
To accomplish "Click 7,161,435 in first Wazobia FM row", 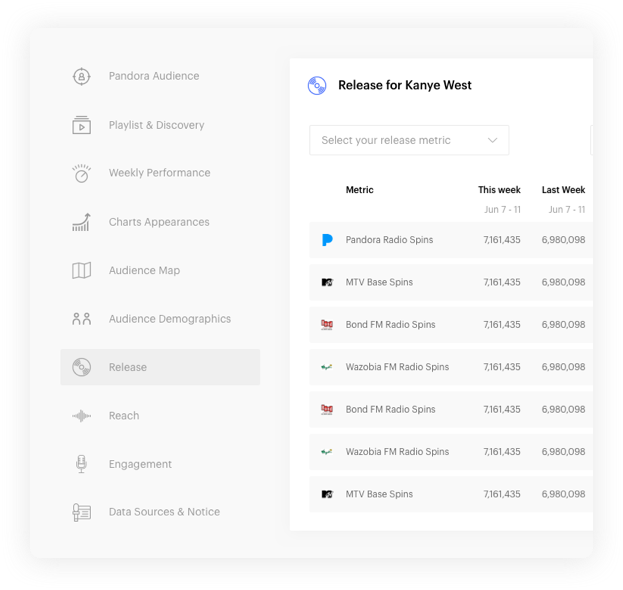I will point(502,367).
